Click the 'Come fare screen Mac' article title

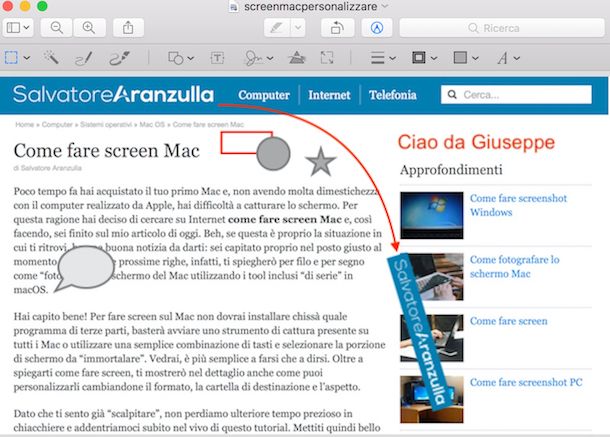point(107,151)
